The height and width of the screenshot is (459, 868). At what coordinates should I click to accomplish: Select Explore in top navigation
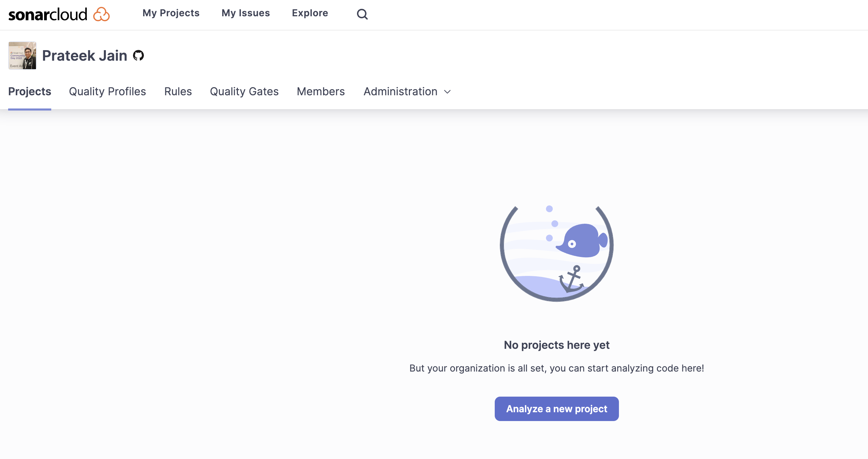coord(310,13)
